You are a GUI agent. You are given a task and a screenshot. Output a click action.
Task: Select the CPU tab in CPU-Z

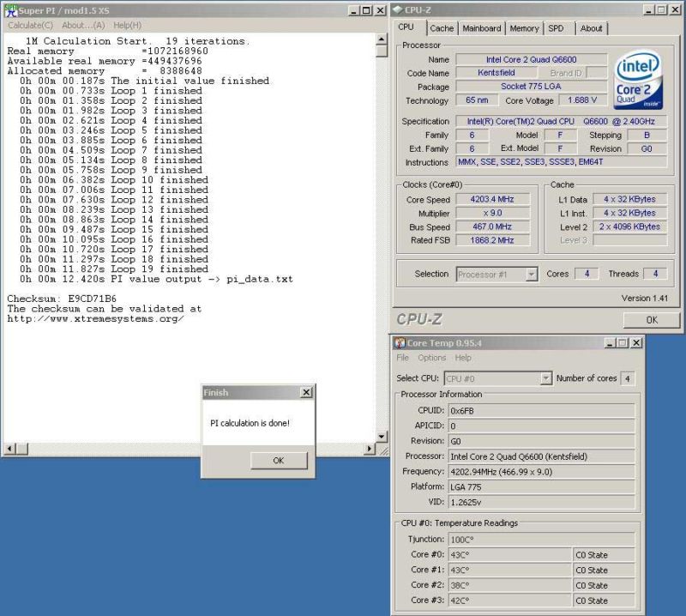[406, 27]
